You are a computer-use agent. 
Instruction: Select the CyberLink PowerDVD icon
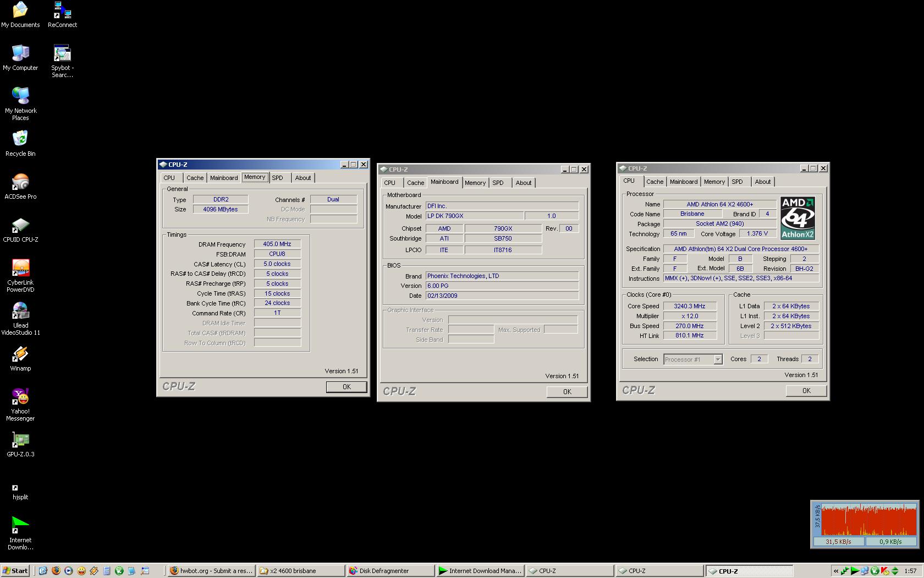[20, 276]
